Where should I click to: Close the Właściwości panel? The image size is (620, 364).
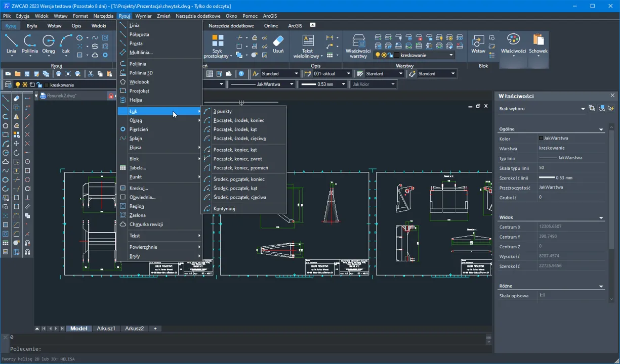(612, 96)
